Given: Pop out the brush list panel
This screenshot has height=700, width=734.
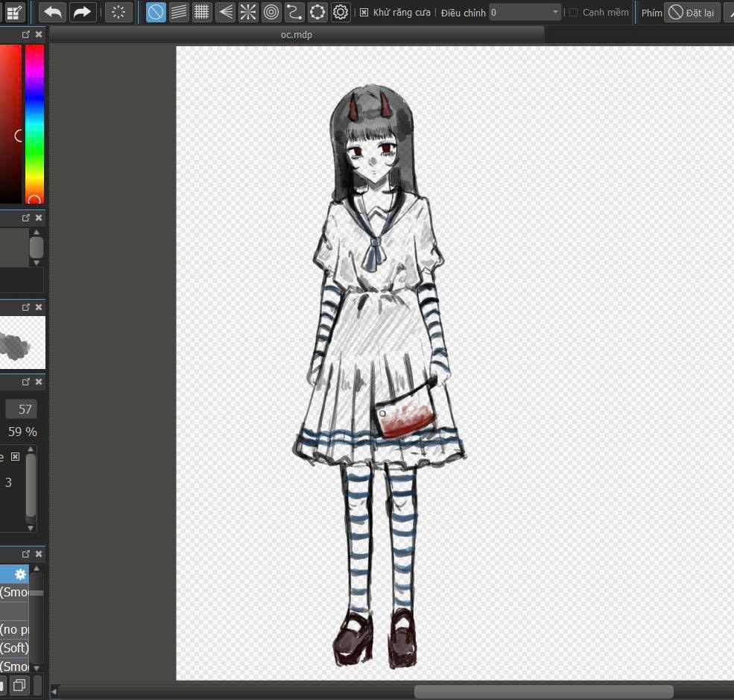Looking at the screenshot, I should point(26,554).
